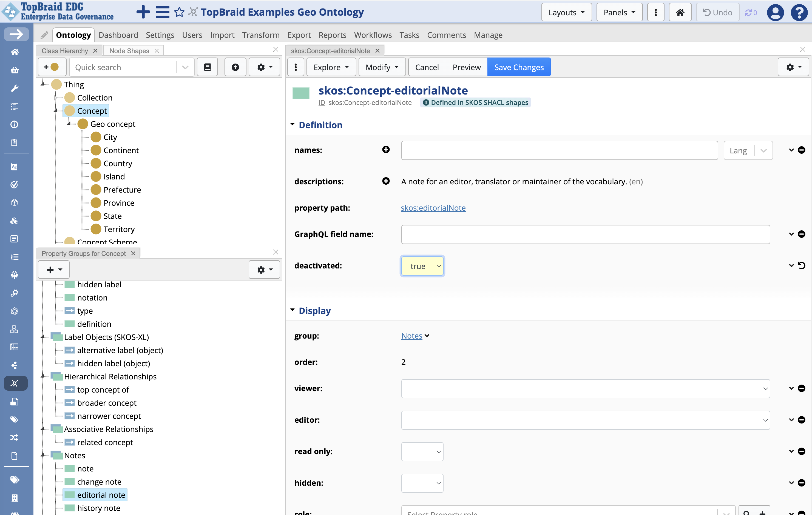
Task: Open the deactivated true dropdown
Action: click(x=422, y=266)
